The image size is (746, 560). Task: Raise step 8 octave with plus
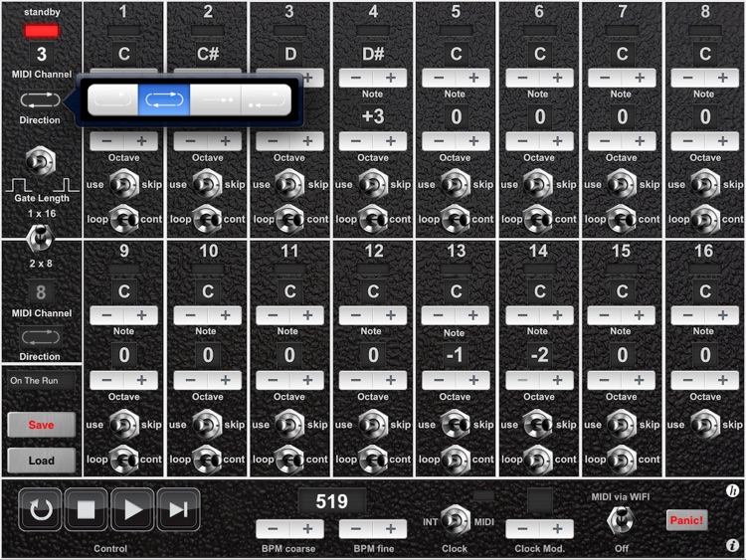[x=722, y=141]
